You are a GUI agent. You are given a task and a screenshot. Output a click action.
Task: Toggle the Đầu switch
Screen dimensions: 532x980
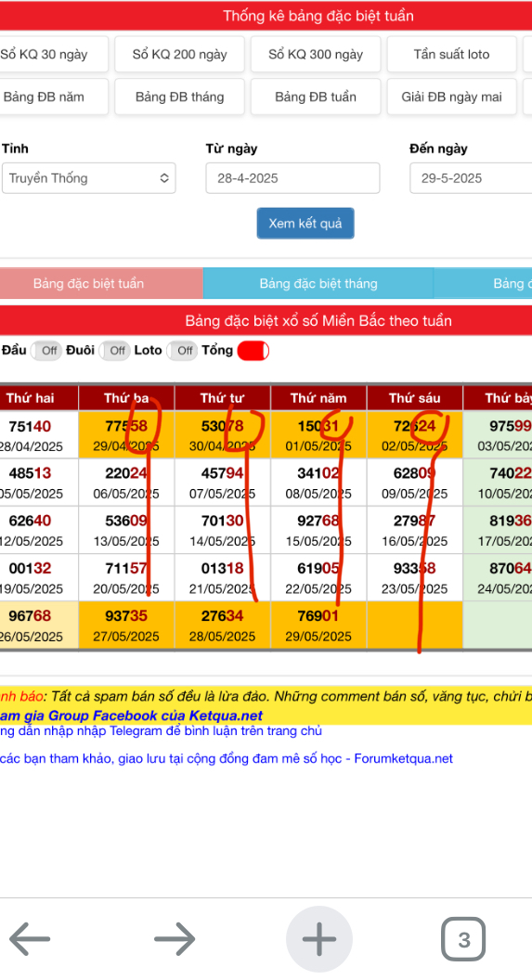pos(46,351)
